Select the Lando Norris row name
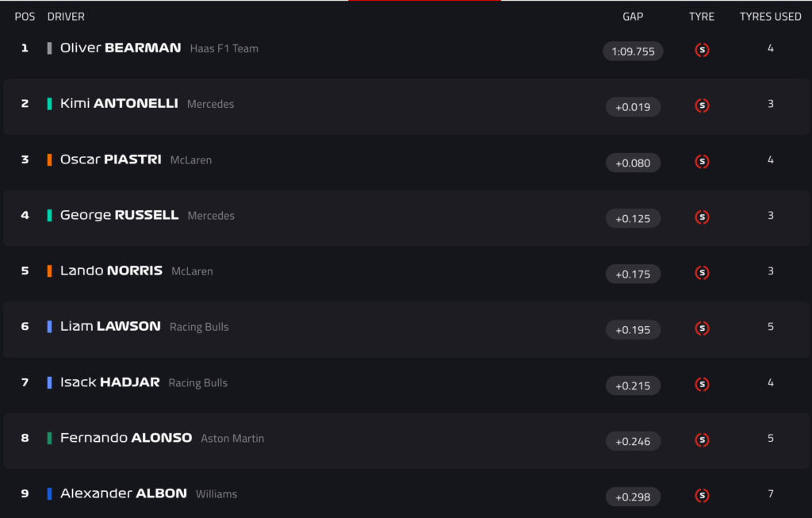This screenshot has height=518, width=812. 111,271
